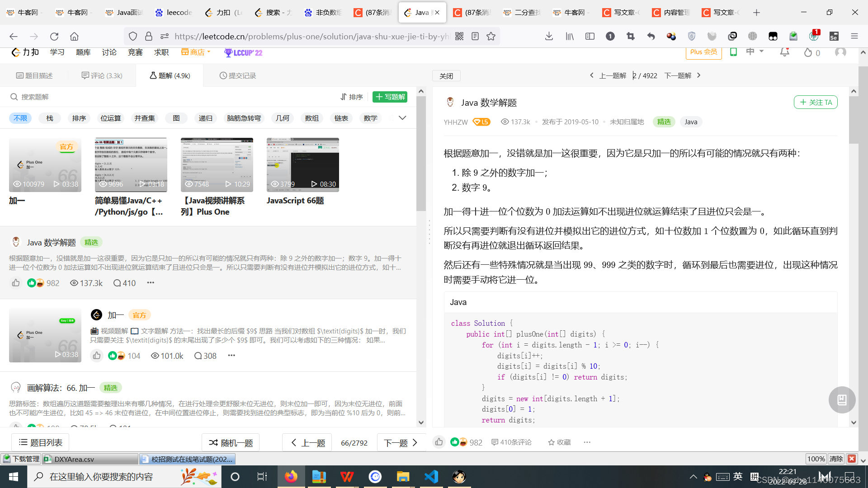Screen dimensions: 868x488
Task: Open the QR code icon in address bar
Action: tap(459, 37)
